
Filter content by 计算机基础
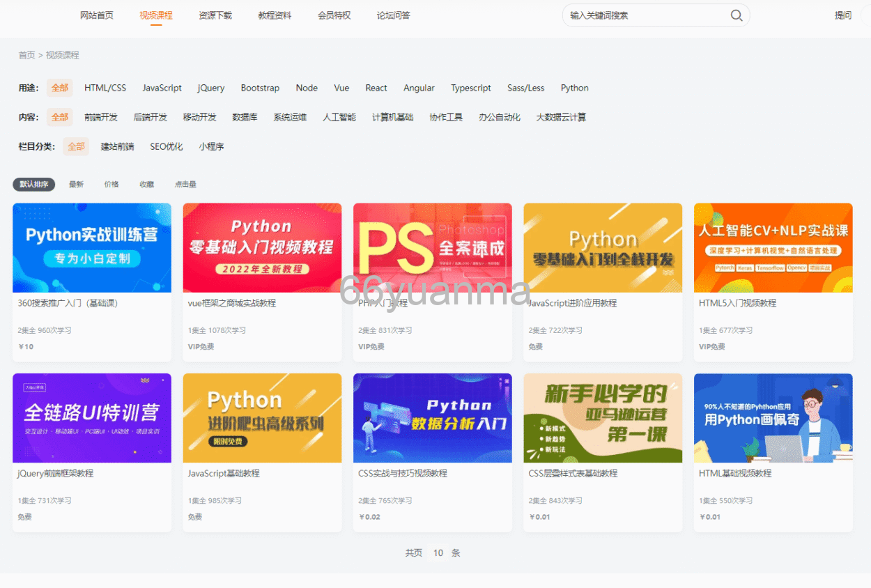[x=392, y=117]
